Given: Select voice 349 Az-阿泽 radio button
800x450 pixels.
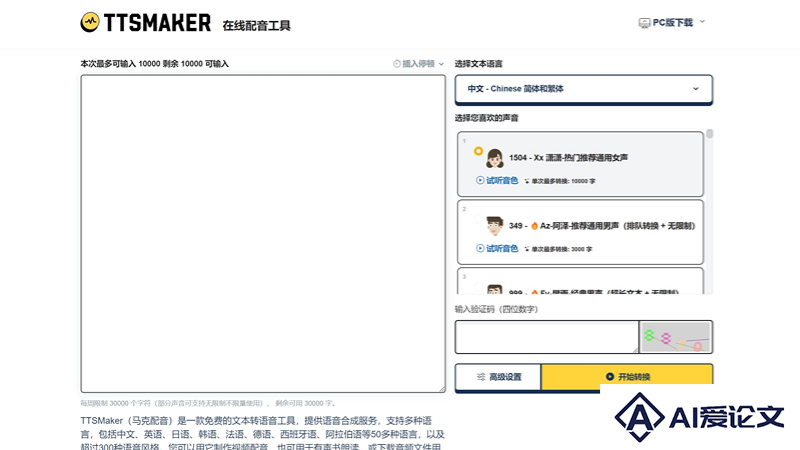Looking at the screenshot, I should [x=478, y=219].
